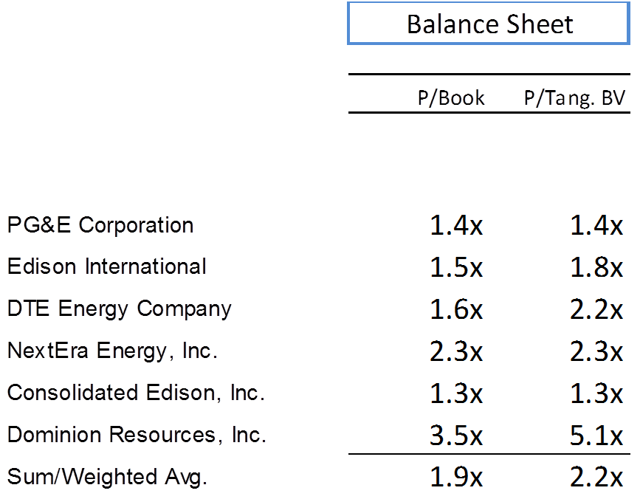Screen dimensions: 640x499
Task: Select the Edison International row label
Action: click(x=107, y=266)
